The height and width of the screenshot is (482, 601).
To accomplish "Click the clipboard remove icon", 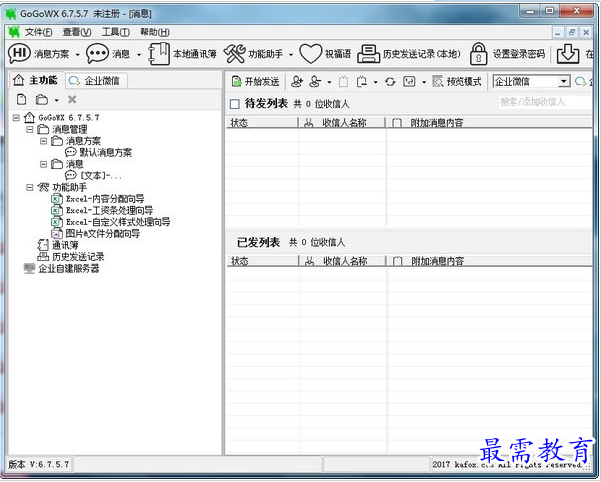I will pos(362,82).
